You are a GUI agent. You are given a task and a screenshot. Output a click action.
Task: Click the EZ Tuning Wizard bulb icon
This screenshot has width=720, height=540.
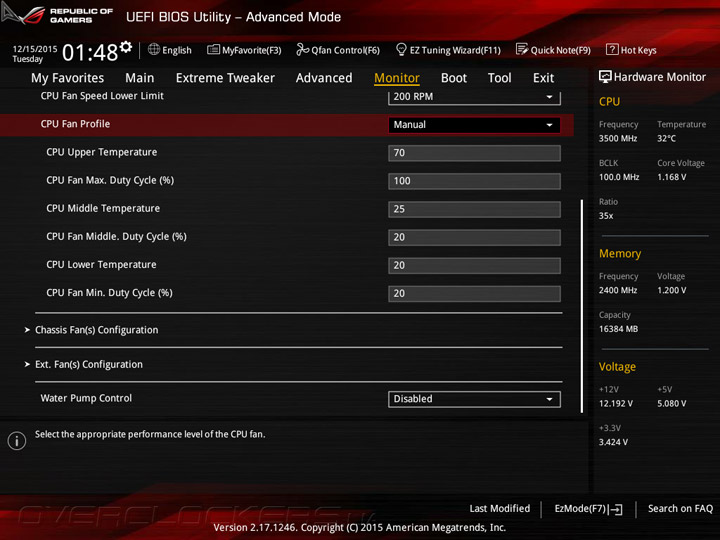pyautogui.click(x=401, y=49)
